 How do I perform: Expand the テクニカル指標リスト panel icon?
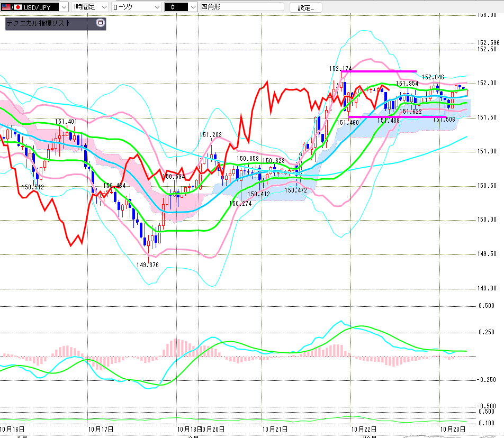coord(101,23)
